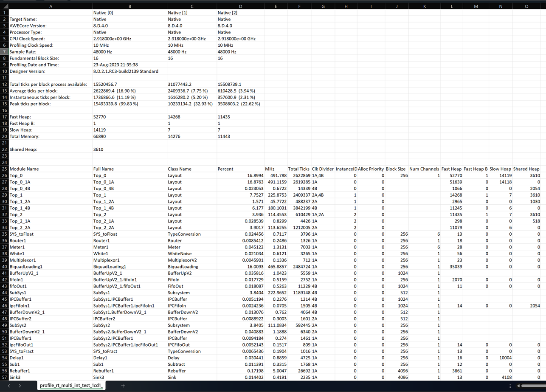546x392 pixels.
Task: Open the sheet tab bar options dots
Action: pos(510,386)
